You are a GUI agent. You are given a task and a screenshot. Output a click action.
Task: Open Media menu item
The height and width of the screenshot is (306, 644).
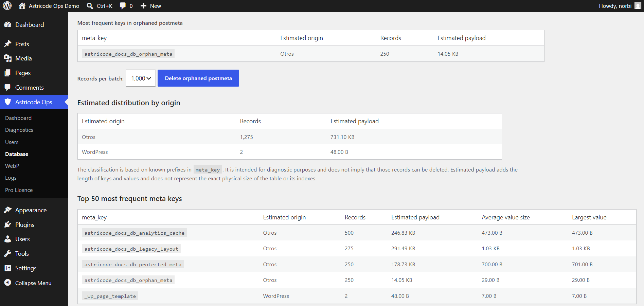coord(23,58)
